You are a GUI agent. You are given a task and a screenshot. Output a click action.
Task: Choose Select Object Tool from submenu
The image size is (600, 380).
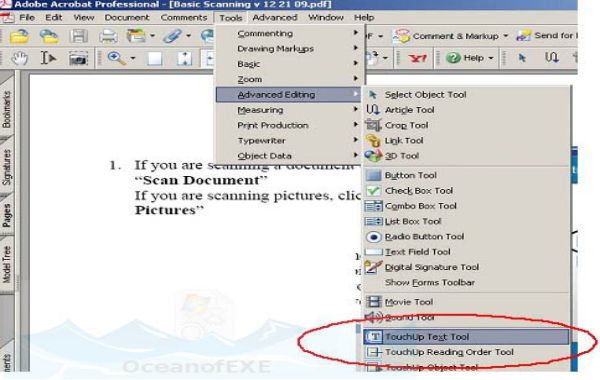tap(466, 95)
